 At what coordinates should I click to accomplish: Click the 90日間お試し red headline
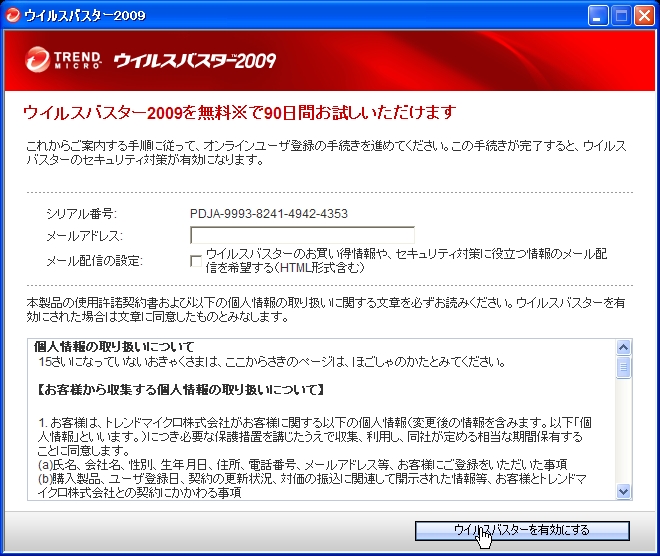click(240, 112)
